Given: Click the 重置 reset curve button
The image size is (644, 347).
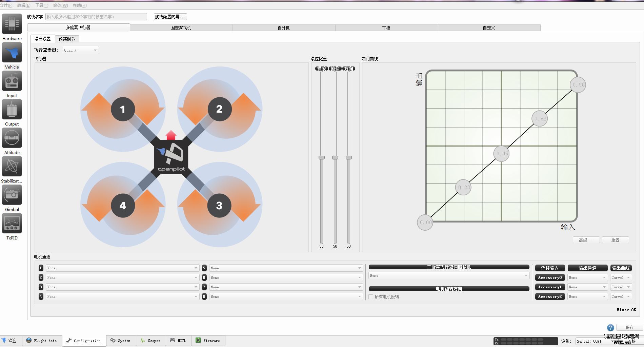Looking at the screenshot, I should coord(615,240).
